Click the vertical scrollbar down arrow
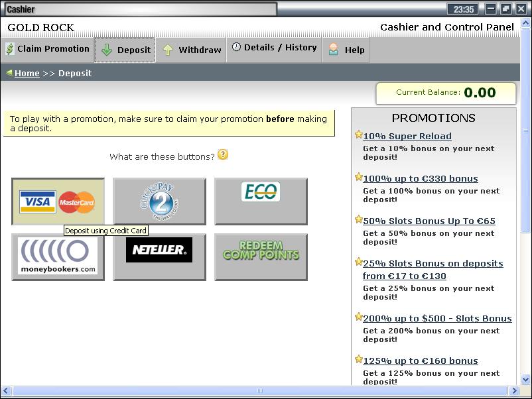Viewport: 532px width, 399px height. 526,378
